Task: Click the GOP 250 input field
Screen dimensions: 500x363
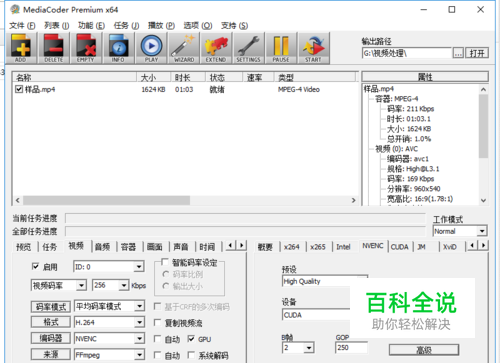Action: point(351,348)
